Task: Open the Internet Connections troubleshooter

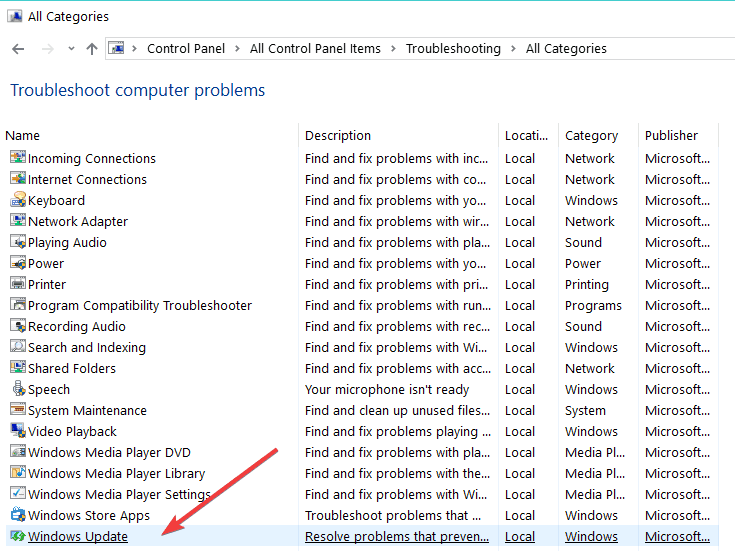Action: (87, 180)
